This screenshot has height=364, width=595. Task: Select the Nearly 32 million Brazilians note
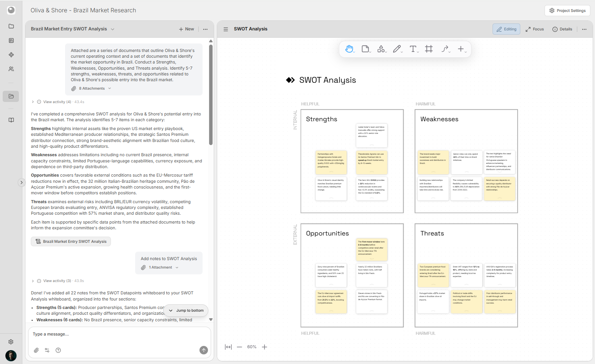(372, 275)
